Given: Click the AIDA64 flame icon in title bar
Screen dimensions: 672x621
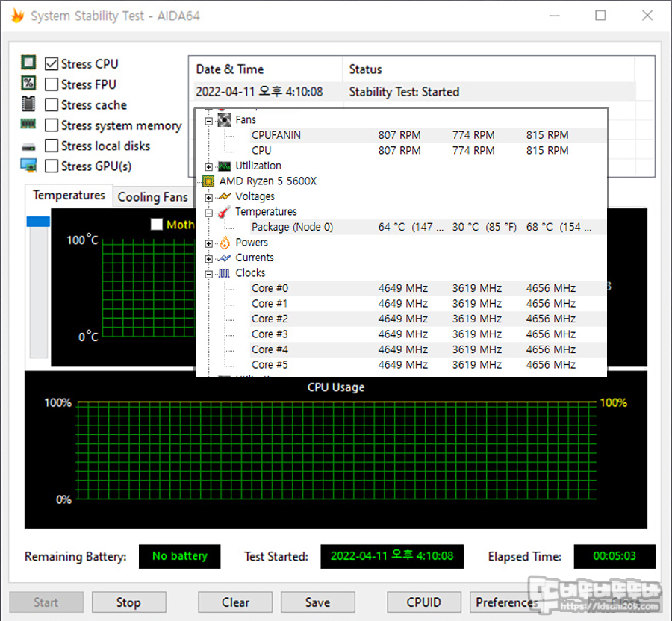Looking at the screenshot, I should point(18,16).
